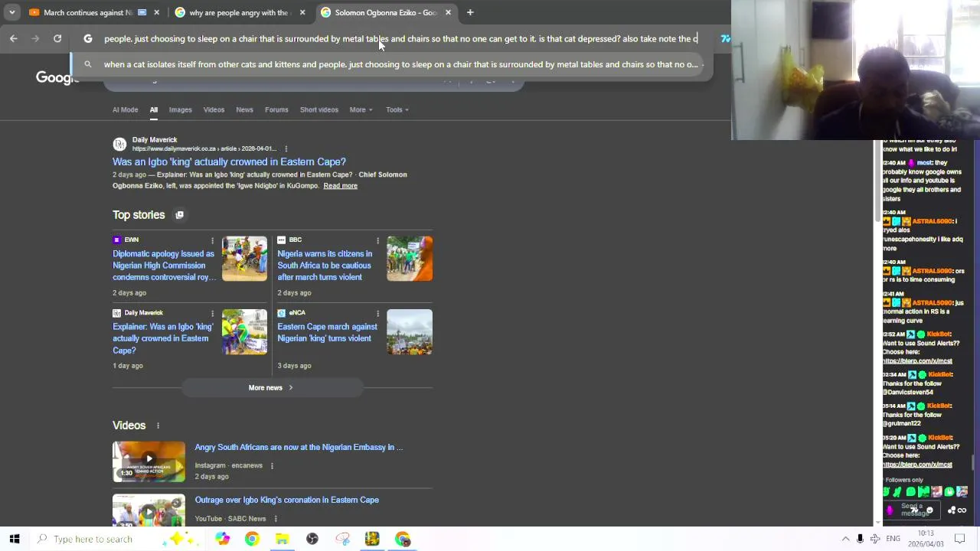Image resolution: width=980 pixels, height=551 pixels.
Task: Click the airplane mode tray icon
Action: coord(875,539)
